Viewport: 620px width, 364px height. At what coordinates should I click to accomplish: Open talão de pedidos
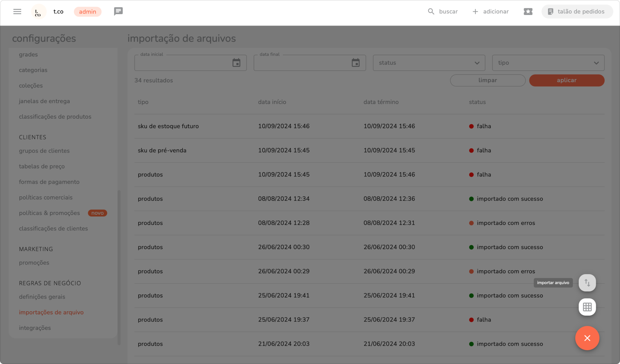[x=577, y=11]
